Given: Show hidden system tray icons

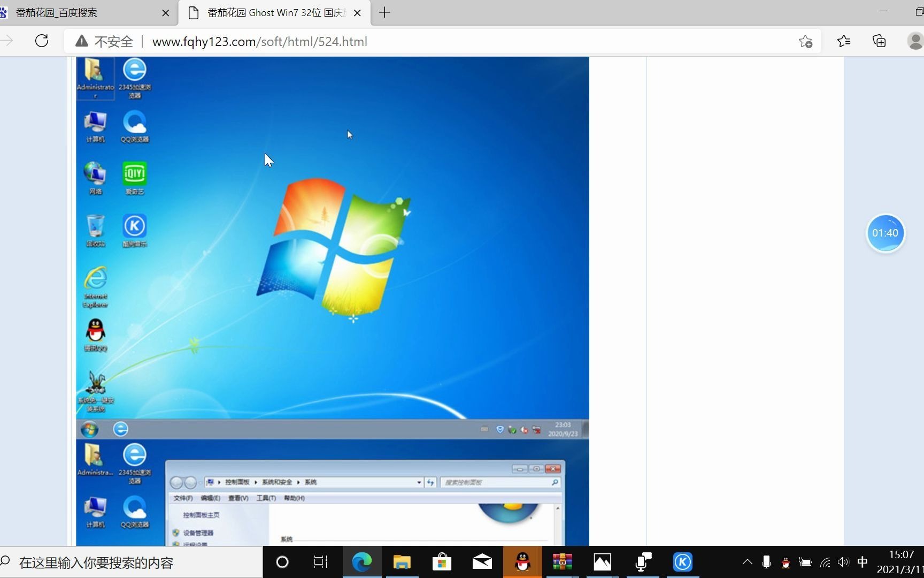Looking at the screenshot, I should (x=748, y=562).
